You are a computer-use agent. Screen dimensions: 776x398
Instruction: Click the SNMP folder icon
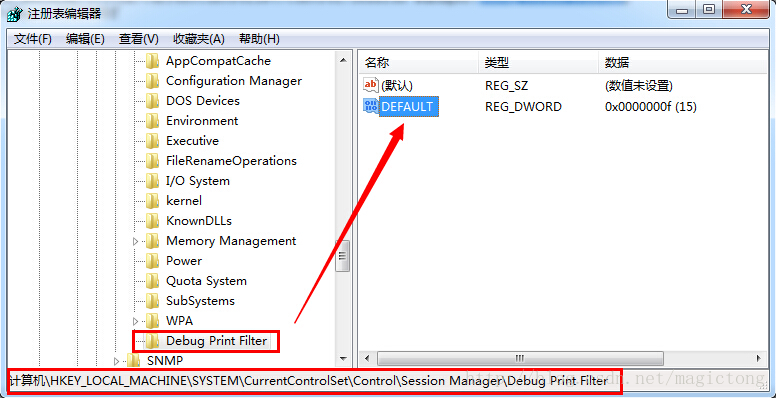pos(134,360)
